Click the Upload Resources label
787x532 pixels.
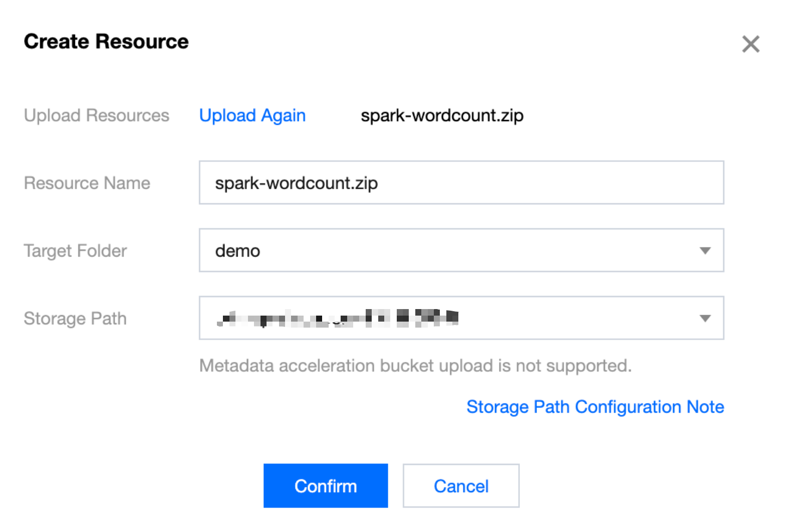[x=96, y=116]
